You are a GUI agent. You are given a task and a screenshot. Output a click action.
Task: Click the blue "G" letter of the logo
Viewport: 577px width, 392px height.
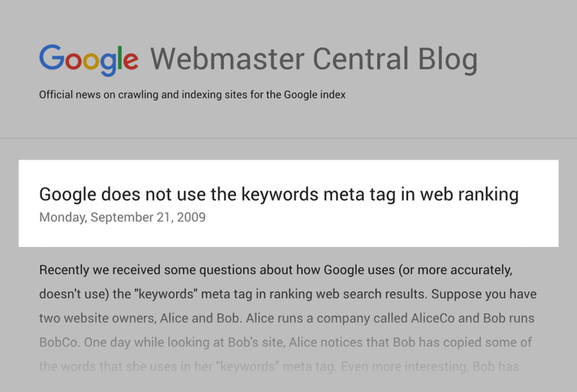tap(52, 57)
